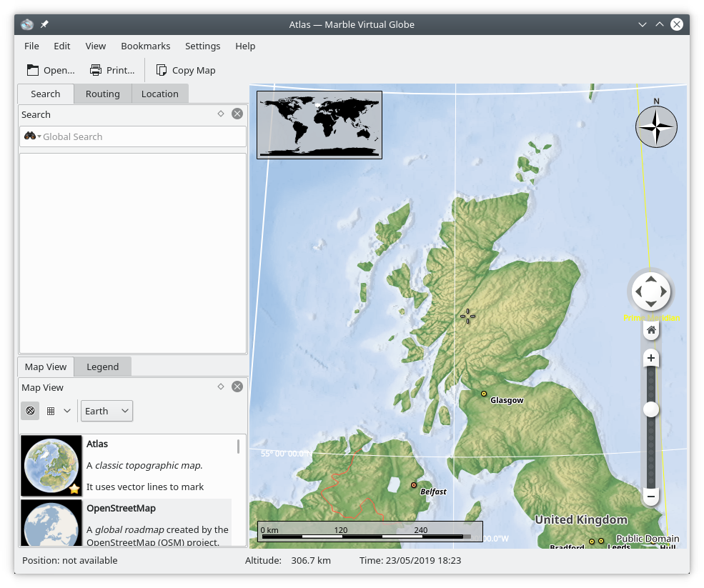Expand the view options arrow beside grid icon
Viewport: 704px width, 588px height.
pyautogui.click(x=67, y=411)
